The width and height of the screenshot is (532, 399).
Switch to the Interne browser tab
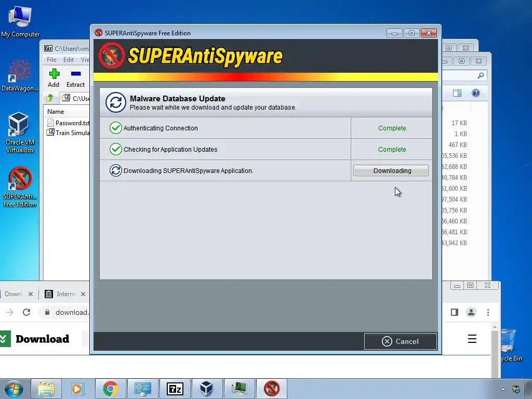[62, 294]
